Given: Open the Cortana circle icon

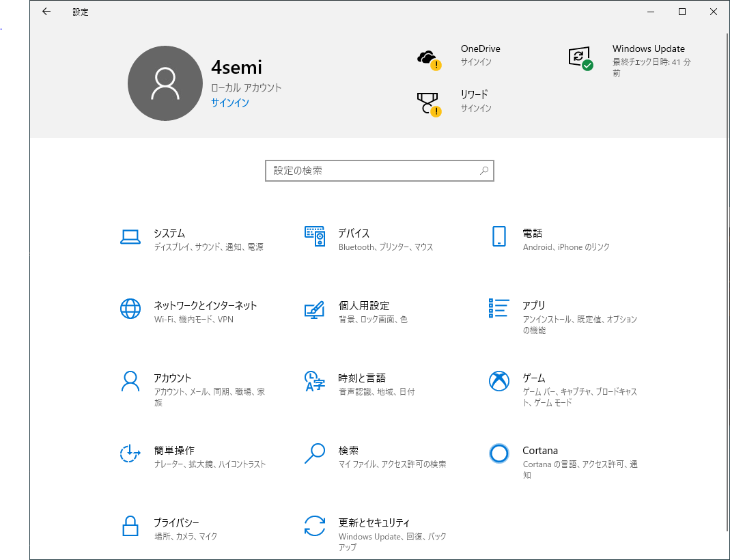Looking at the screenshot, I should [499, 453].
